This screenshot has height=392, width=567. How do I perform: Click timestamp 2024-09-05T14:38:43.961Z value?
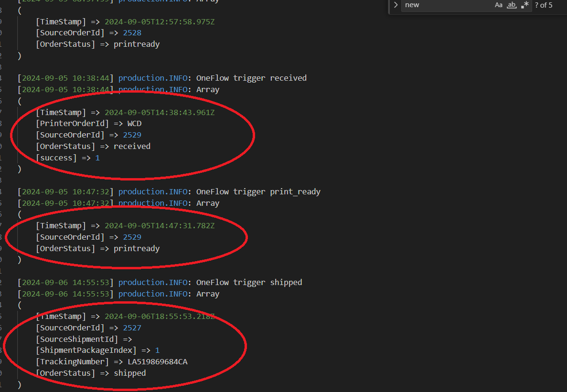click(160, 113)
